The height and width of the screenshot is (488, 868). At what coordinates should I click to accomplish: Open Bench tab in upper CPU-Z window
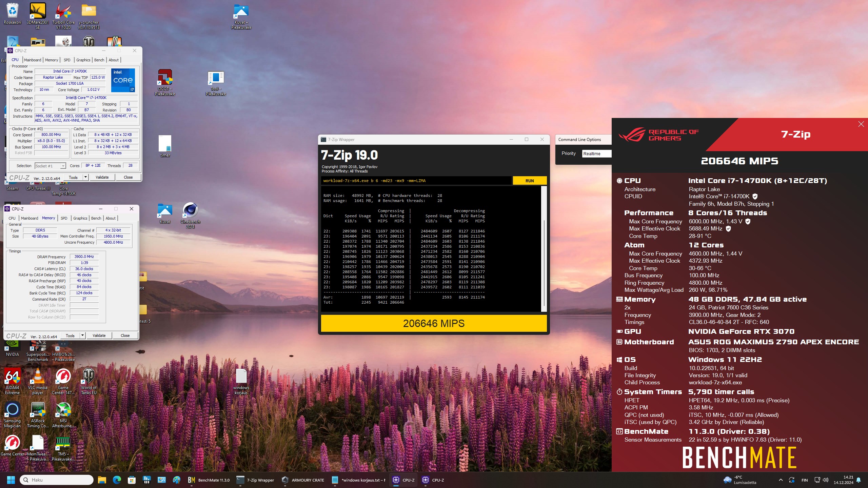point(99,60)
